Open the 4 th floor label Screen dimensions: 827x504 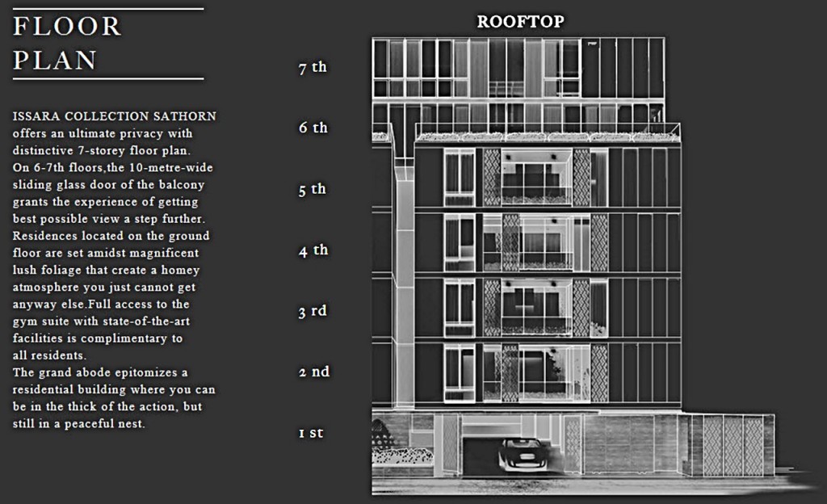(x=313, y=251)
